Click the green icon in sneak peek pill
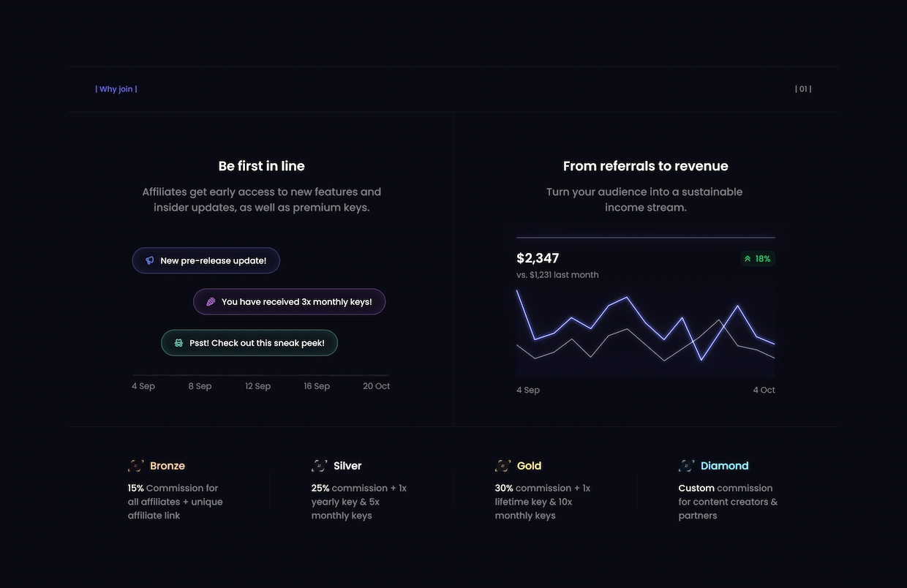Screen dimensions: 907x588 (178, 343)
